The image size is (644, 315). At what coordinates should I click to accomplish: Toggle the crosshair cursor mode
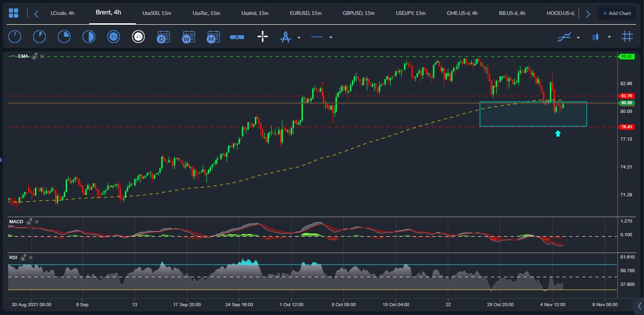click(262, 37)
